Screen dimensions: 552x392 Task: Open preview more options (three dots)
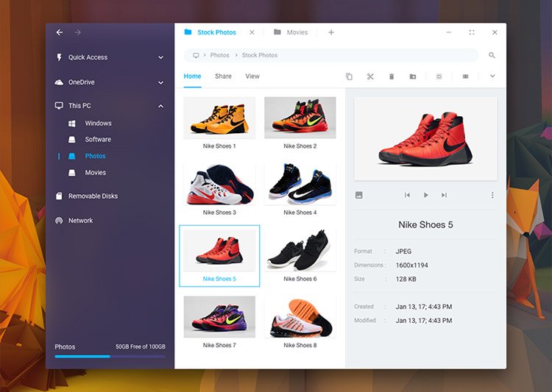pos(492,195)
